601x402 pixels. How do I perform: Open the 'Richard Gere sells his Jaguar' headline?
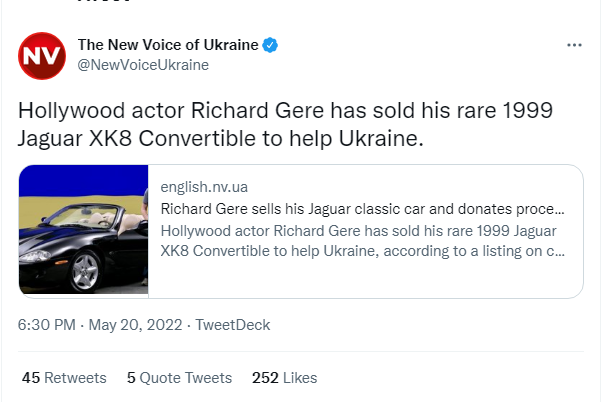click(362, 211)
